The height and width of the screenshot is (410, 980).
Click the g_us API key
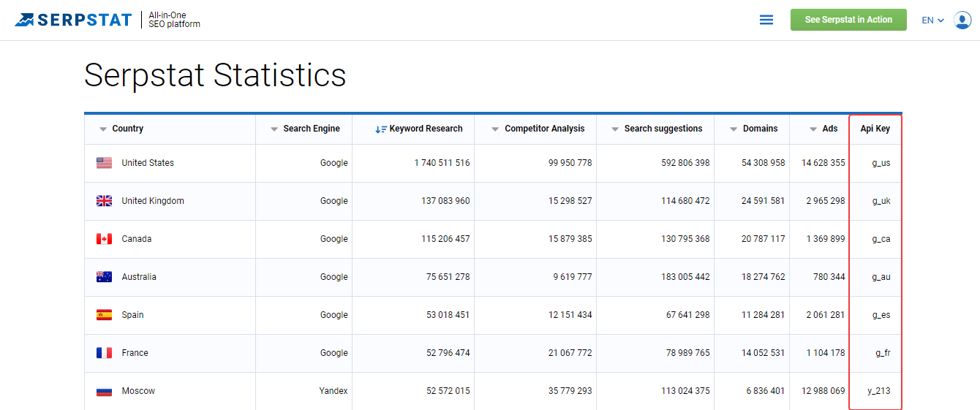881,163
